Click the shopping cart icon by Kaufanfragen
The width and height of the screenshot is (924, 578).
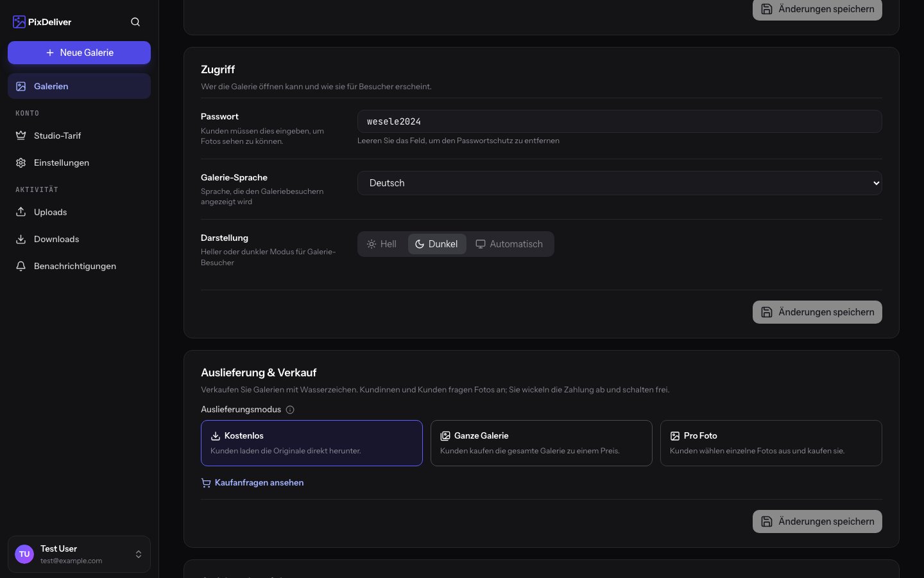pyautogui.click(x=206, y=483)
